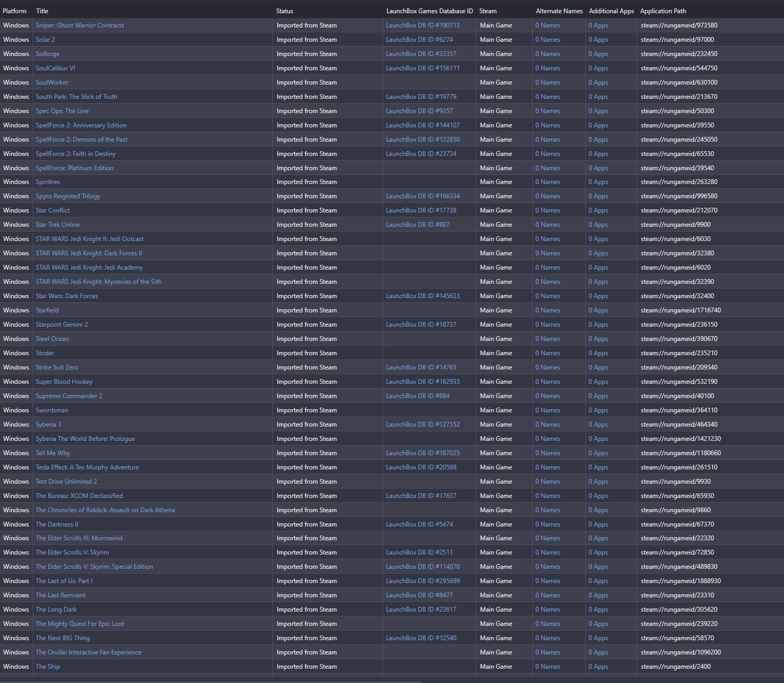
Task: Open the Solar 2 title link
Action: point(45,40)
